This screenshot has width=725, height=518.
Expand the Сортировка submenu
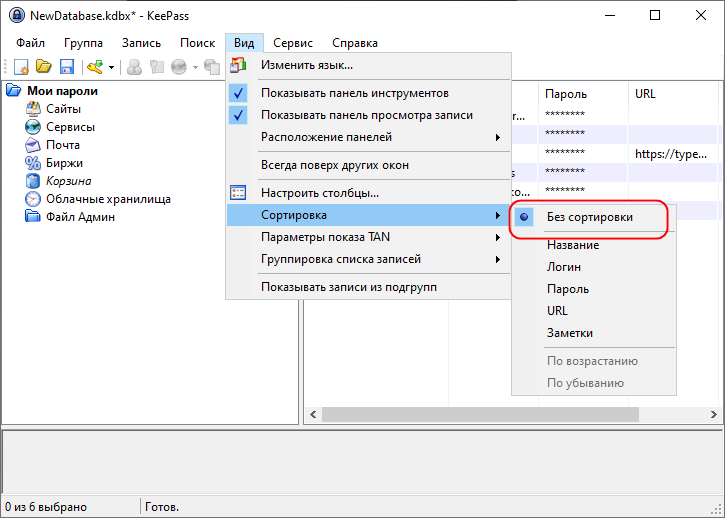point(369,215)
